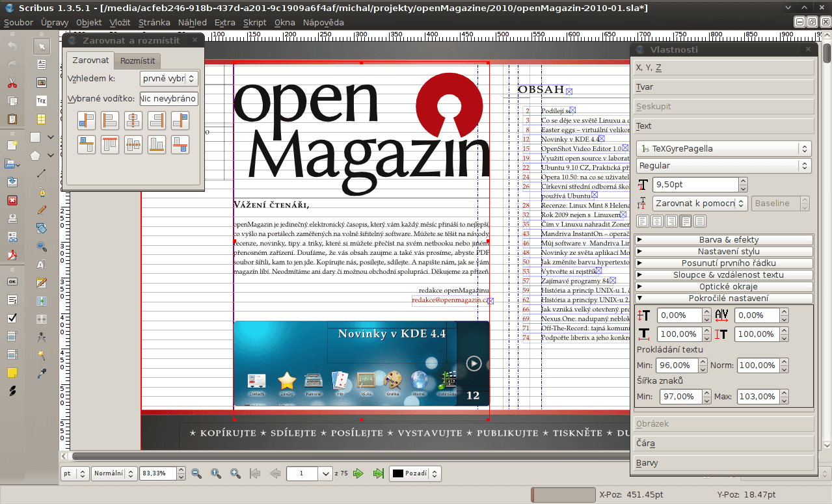Open the Pozadí layer dropdown
This screenshot has width=832, height=504.
(415, 473)
